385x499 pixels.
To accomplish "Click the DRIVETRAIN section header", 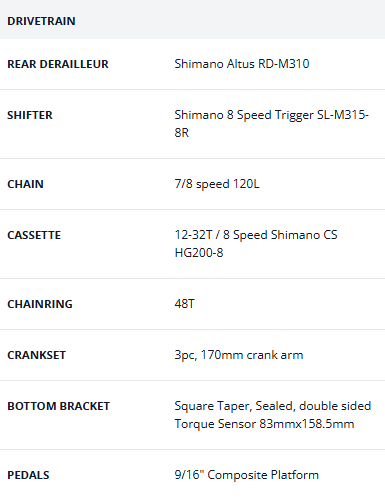I will [x=41, y=21].
